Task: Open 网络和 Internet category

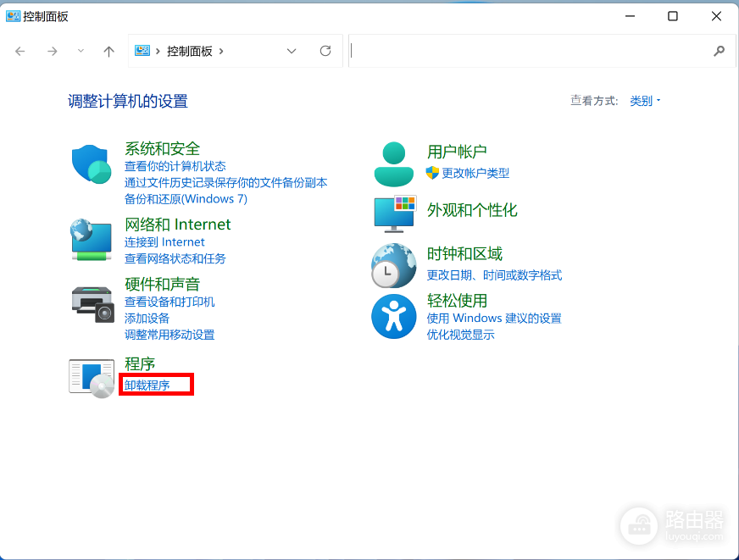Action: [178, 225]
